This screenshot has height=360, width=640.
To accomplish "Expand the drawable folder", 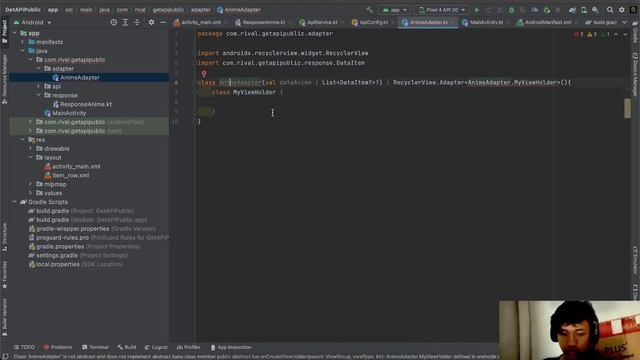I will tap(31, 149).
